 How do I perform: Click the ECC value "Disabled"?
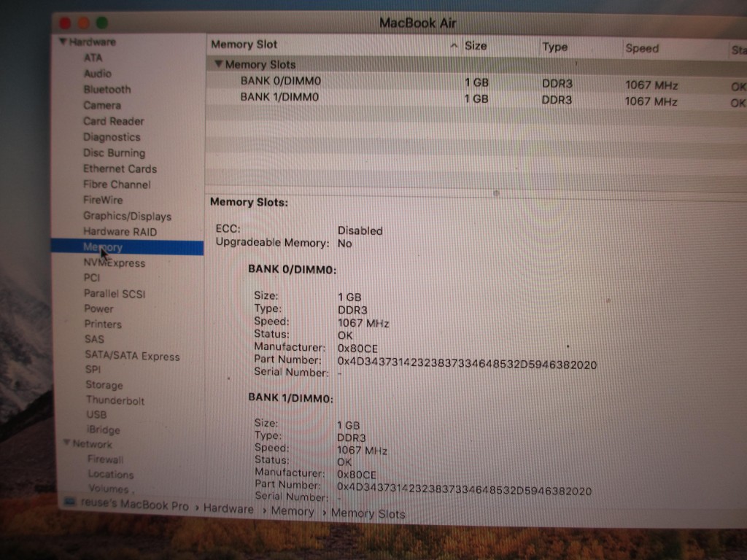(360, 231)
